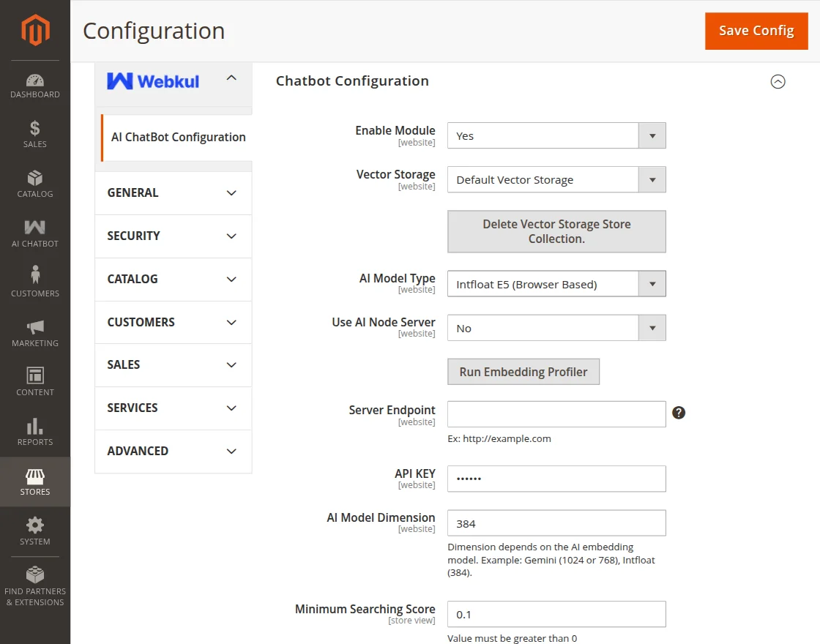Open the Enable Module dropdown
820x644 pixels.
(x=556, y=136)
